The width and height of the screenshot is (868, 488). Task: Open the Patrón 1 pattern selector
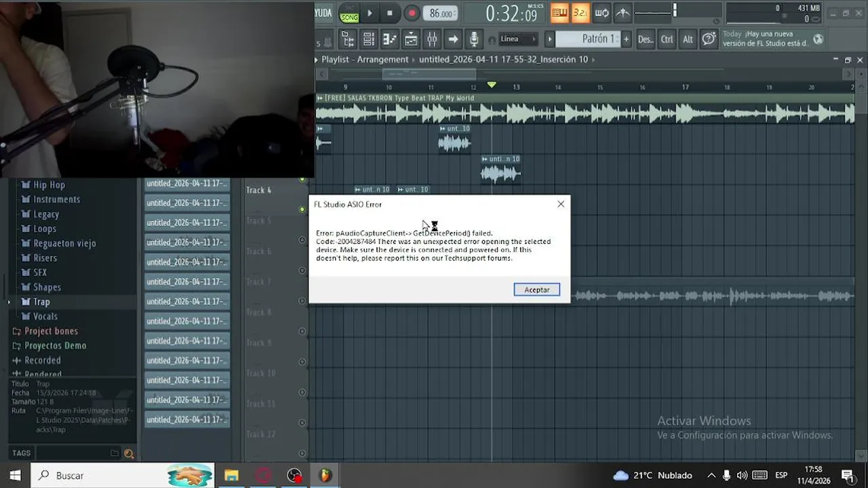(587, 39)
